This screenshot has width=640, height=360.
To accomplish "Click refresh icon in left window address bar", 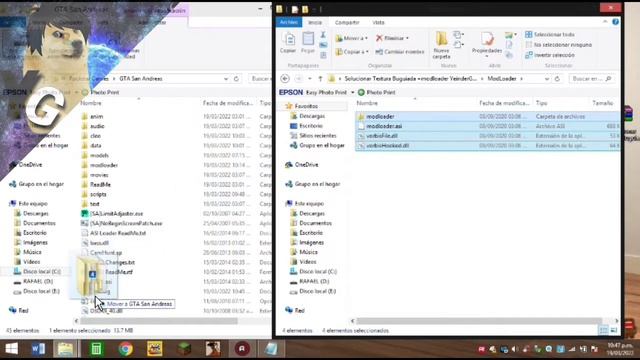I will 236,79.
